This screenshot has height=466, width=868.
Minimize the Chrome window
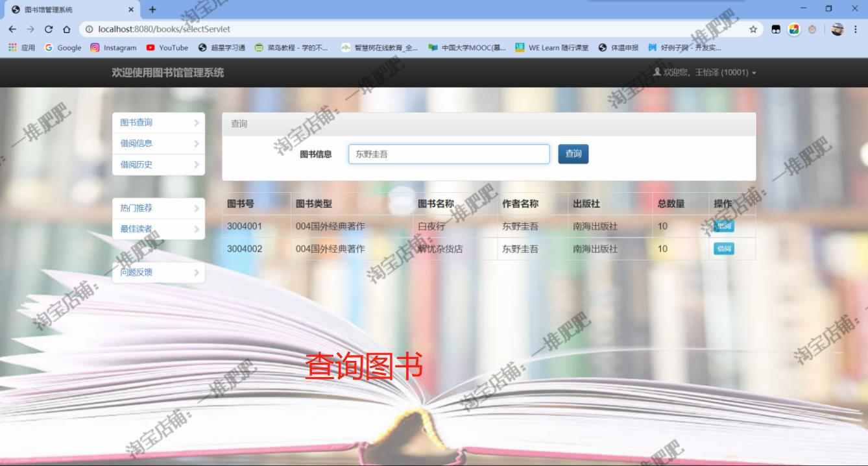coord(804,8)
